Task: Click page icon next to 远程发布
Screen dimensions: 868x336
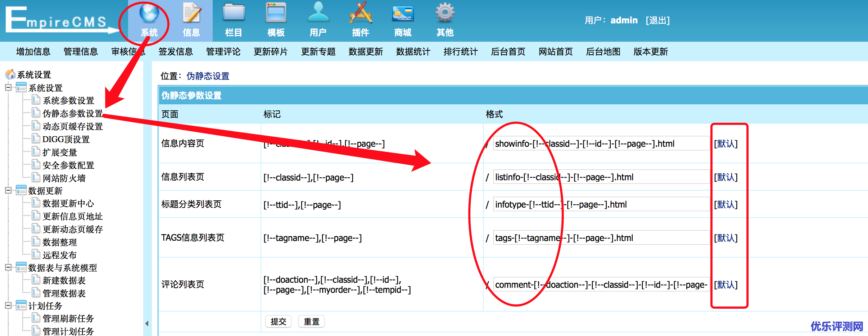Action: pyautogui.click(x=36, y=254)
